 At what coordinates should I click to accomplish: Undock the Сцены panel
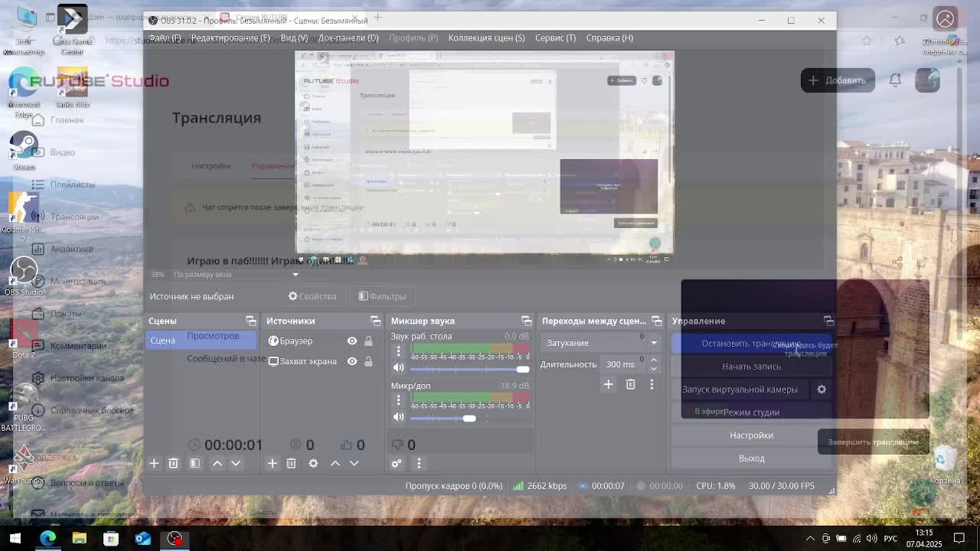[x=250, y=321]
